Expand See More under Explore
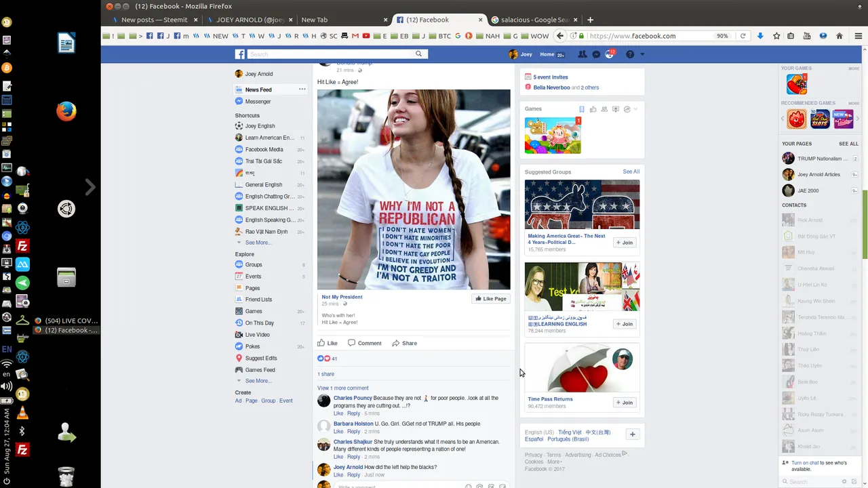 [258, 381]
